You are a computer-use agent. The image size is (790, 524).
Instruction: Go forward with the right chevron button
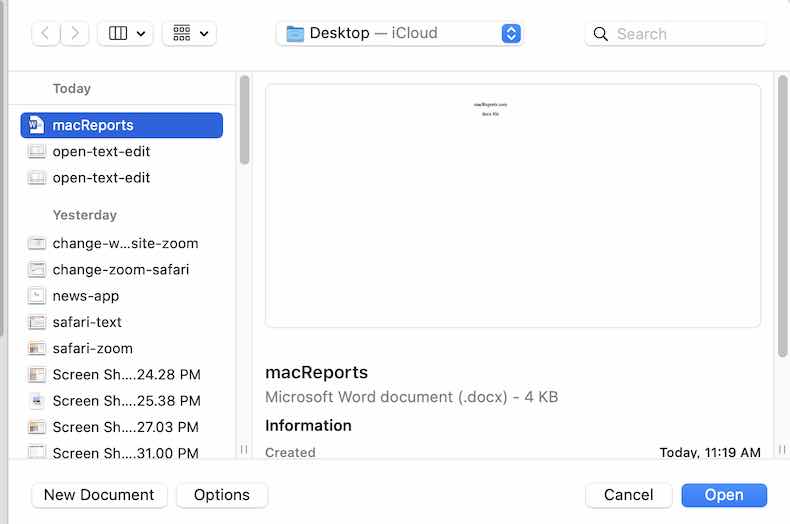click(75, 34)
